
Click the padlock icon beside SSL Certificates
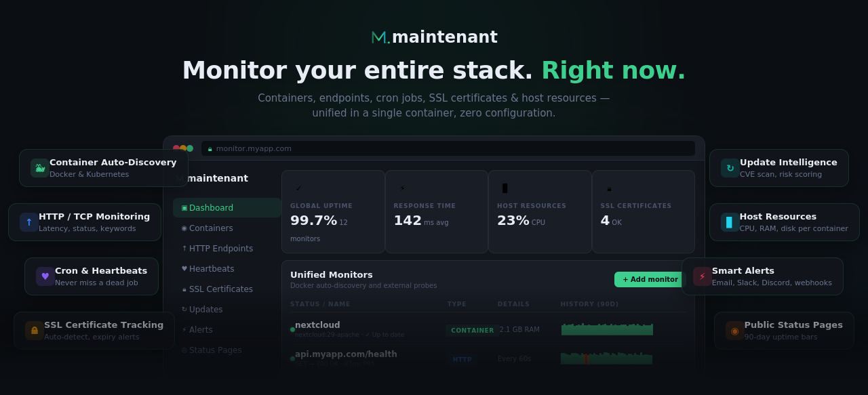[x=183, y=289]
